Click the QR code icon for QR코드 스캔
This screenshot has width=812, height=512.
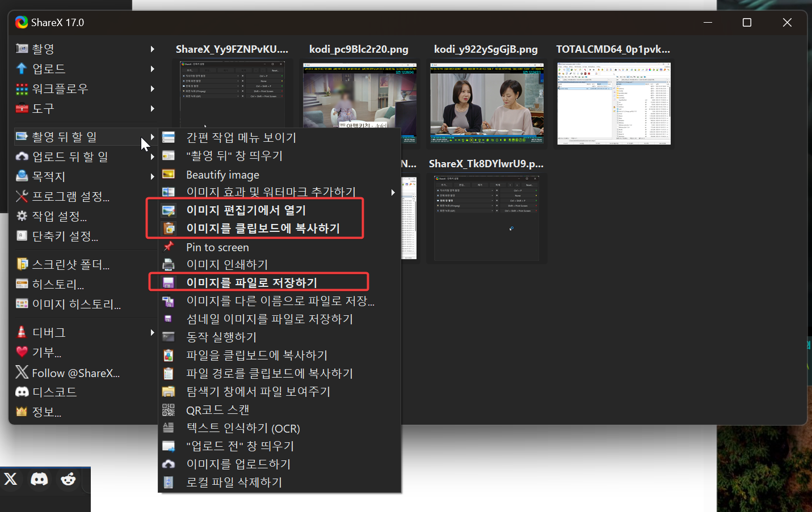tap(169, 409)
